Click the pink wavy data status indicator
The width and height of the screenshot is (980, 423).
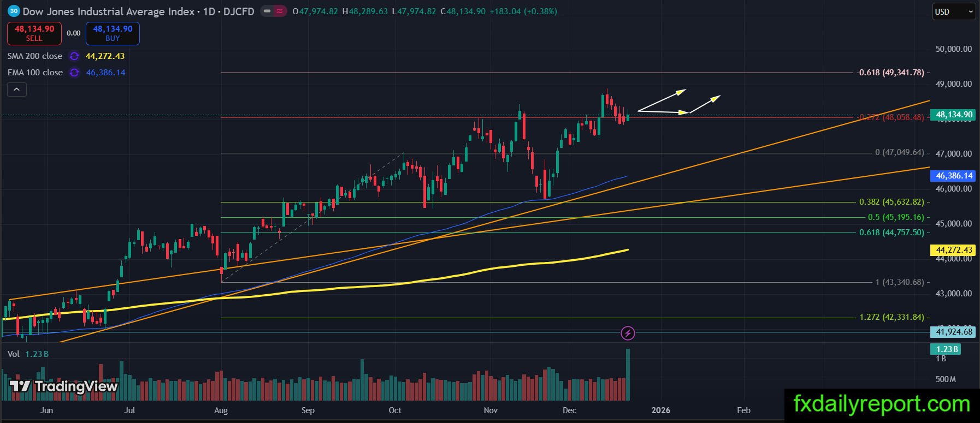click(x=280, y=11)
